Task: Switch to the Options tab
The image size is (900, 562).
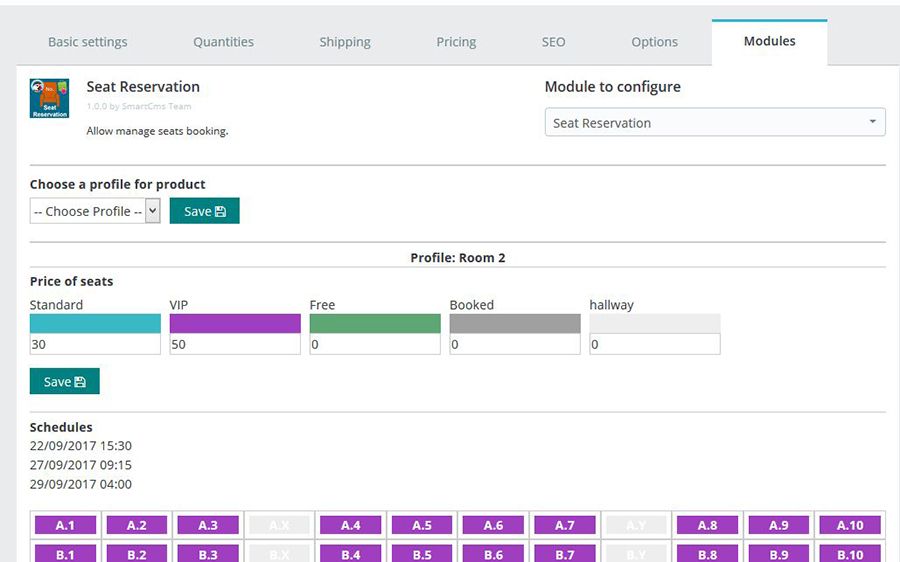Action: point(655,42)
